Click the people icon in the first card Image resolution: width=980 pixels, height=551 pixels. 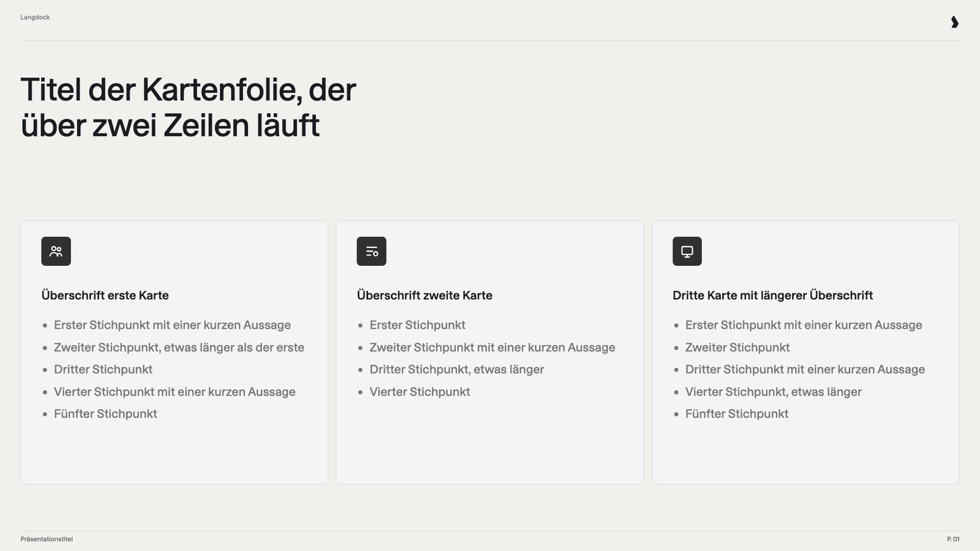click(x=56, y=251)
